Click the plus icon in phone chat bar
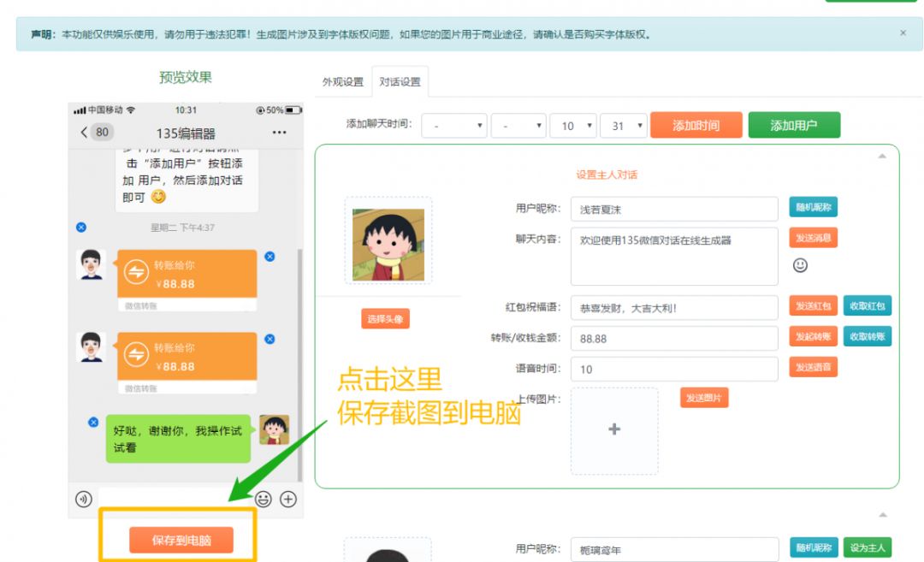Screen dimensions: 924x562 click(x=288, y=499)
